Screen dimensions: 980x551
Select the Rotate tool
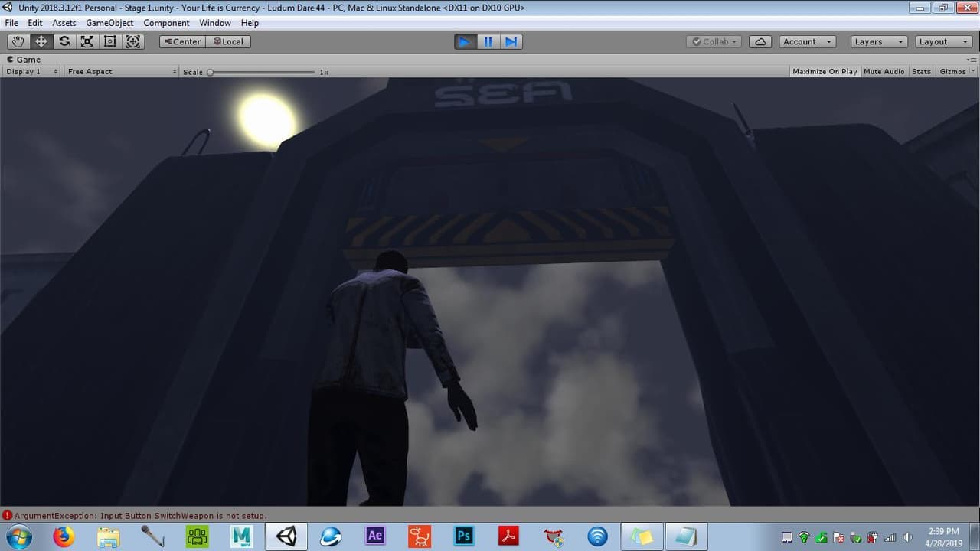[64, 41]
